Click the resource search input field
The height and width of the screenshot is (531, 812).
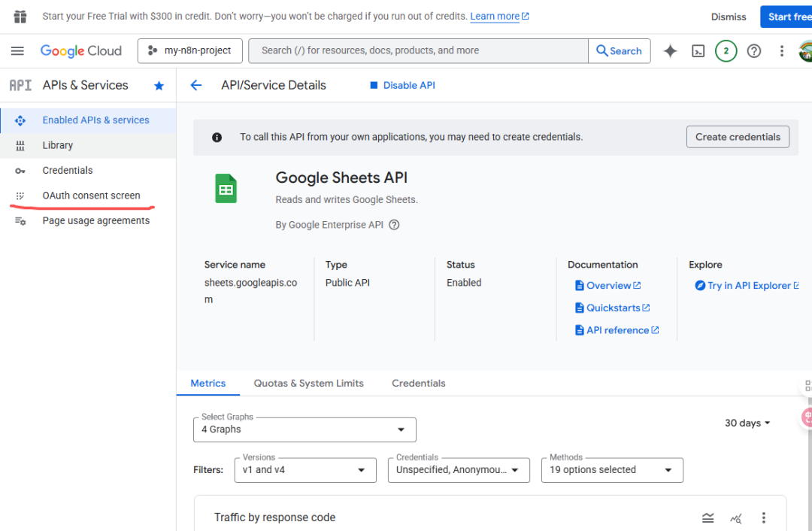coord(418,51)
